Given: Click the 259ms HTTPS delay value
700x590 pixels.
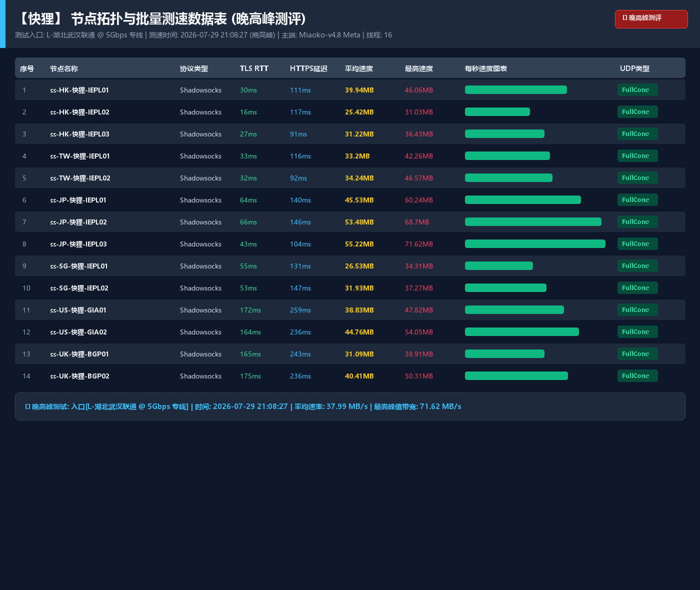Looking at the screenshot, I should tap(300, 310).
